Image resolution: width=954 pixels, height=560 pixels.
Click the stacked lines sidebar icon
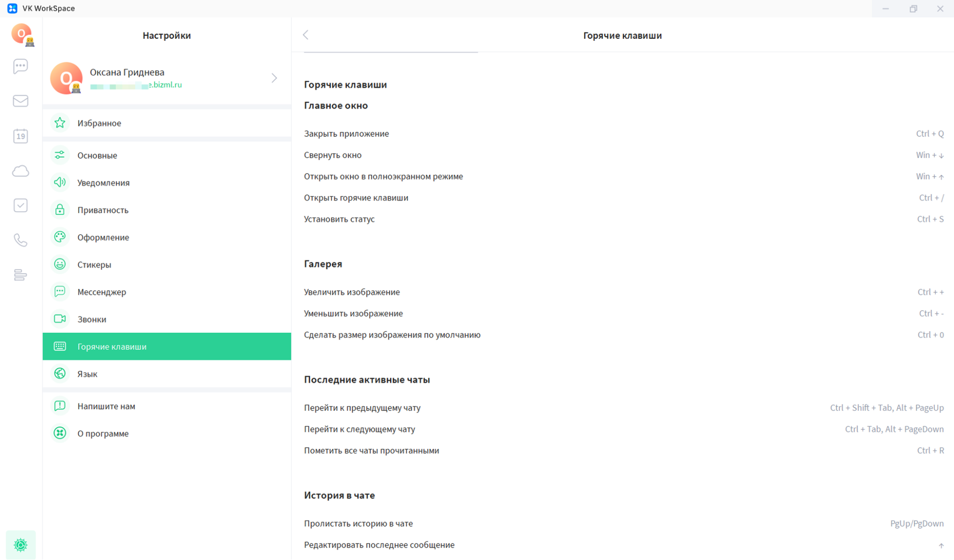[x=21, y=275]
